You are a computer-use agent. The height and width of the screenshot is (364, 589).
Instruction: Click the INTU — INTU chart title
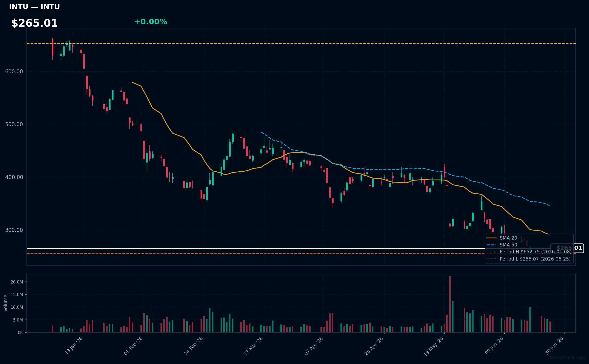(34, 7)
